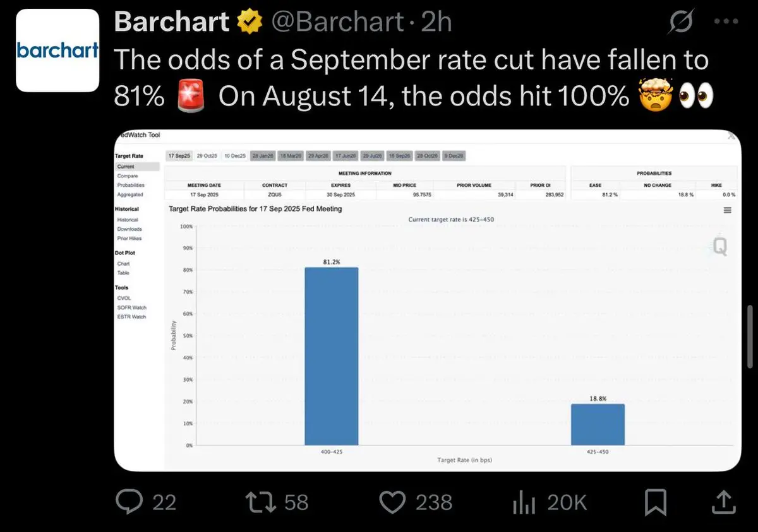Screen dimensions: 758x532
Task: Click the Barchart account name
Action: pyautogui.click(x=171, y=22)
